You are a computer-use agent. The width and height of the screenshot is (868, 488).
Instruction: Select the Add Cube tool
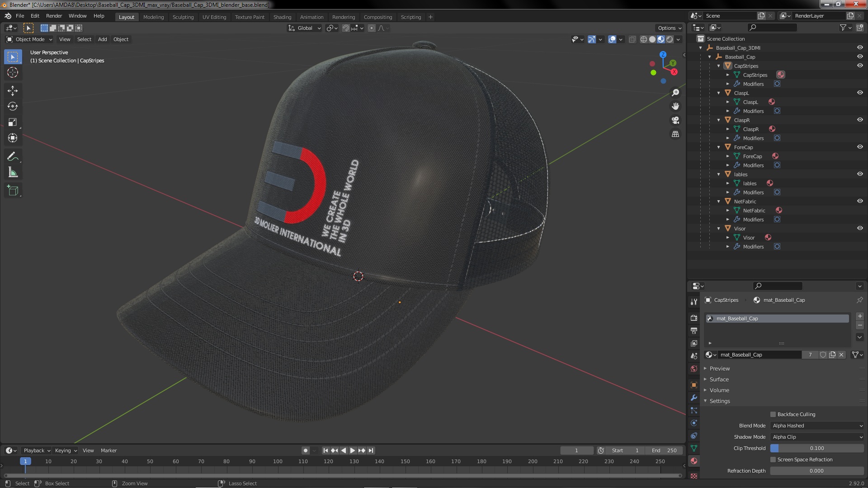pos(13,191)
